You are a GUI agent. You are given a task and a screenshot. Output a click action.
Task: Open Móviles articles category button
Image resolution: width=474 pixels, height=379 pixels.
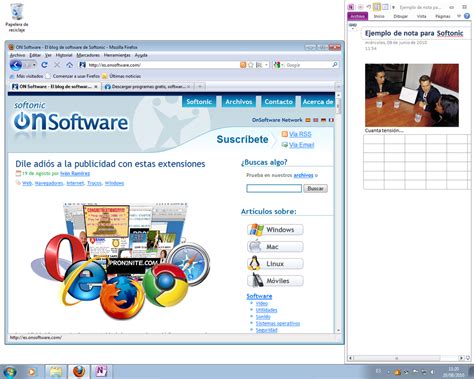pyautogui.click(x=275, y=281)
